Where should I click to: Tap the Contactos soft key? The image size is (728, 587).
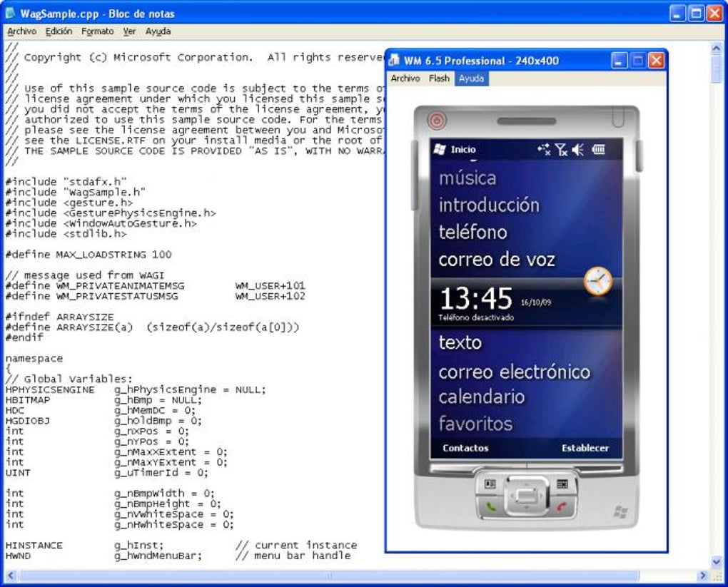coord(465,448)
